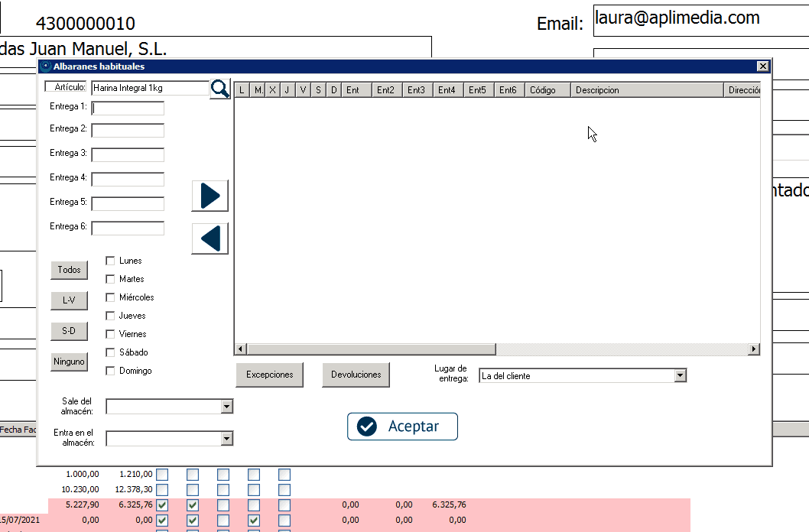Toggle the Miércoles checkbox
809x532 pixels.
(x=110, y=297)
